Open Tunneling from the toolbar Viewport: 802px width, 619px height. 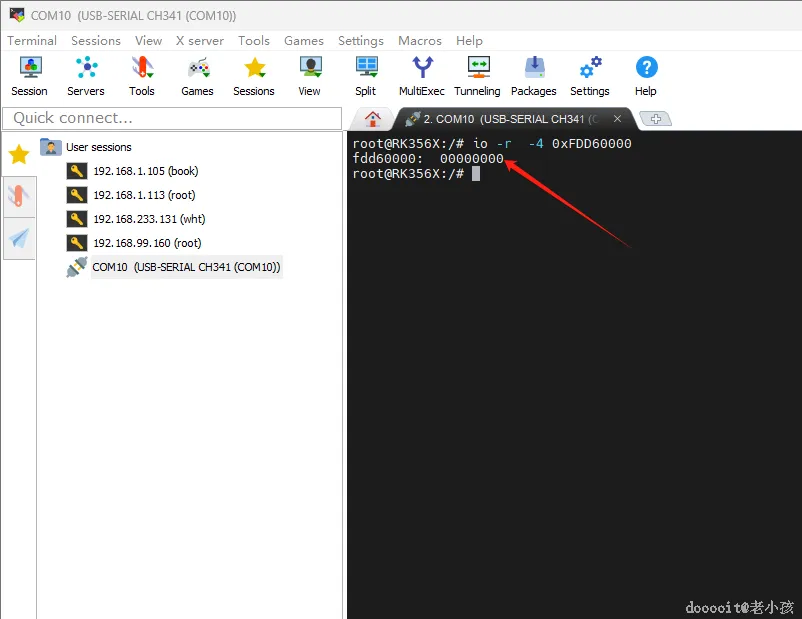[x=478, y=77]
